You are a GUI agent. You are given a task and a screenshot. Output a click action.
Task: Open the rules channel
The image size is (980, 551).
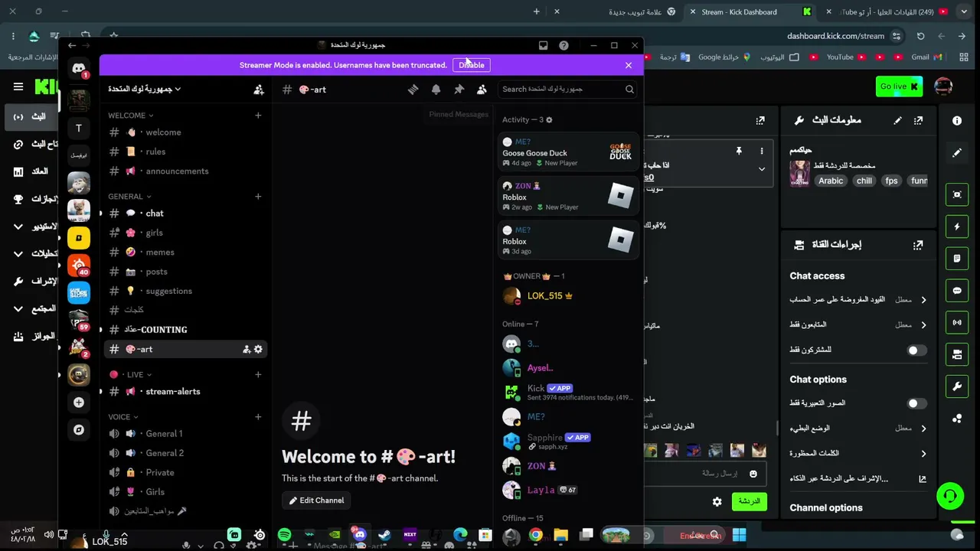coord(184,152)
